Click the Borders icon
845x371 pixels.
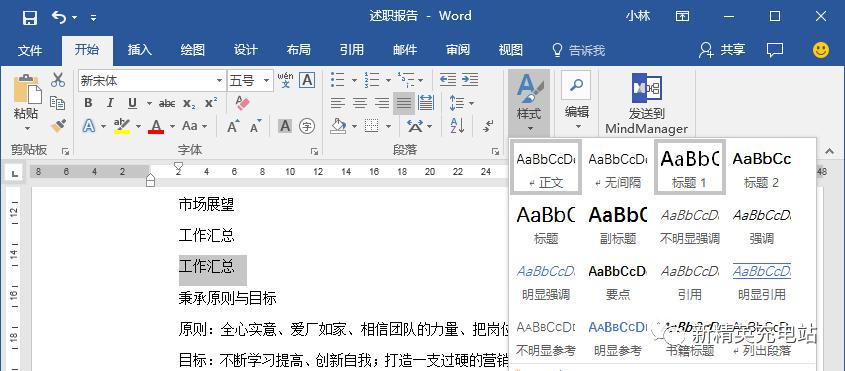pos(371,126)
